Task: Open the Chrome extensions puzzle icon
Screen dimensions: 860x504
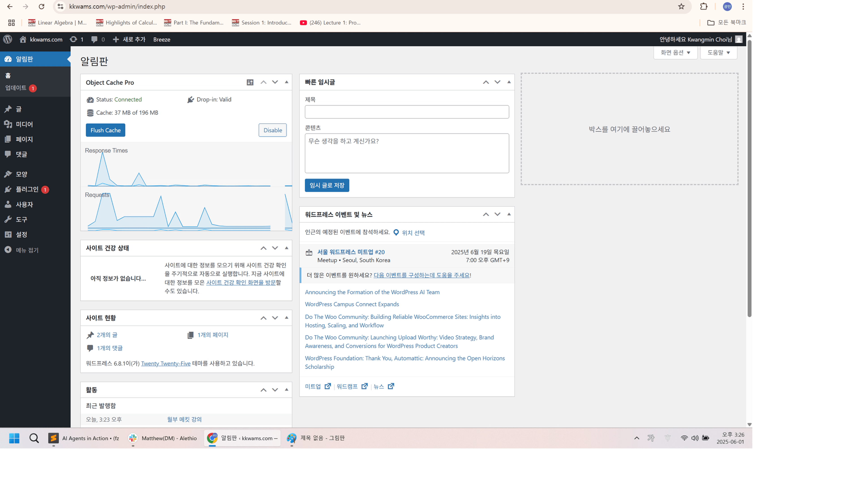Action: tap(703, 6)
